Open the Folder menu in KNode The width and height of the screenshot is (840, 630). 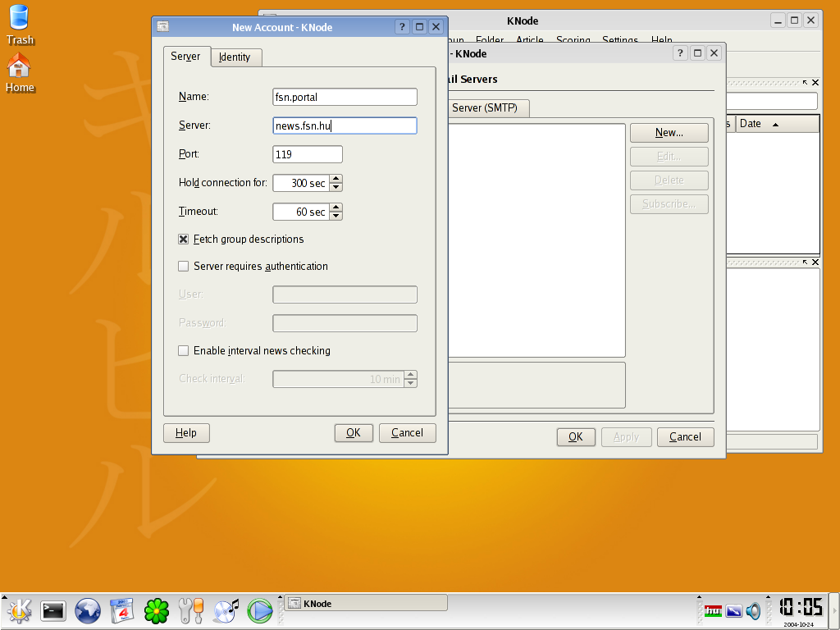point(490,39)
